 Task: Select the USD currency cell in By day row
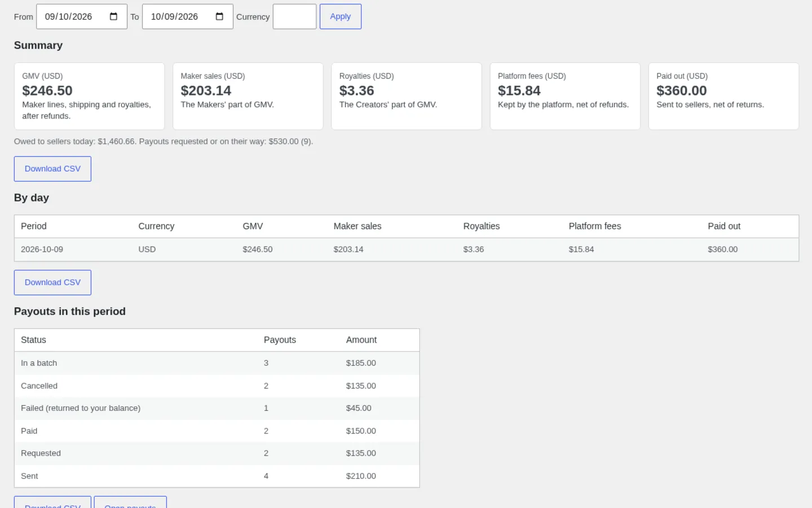tap(147, 249)
